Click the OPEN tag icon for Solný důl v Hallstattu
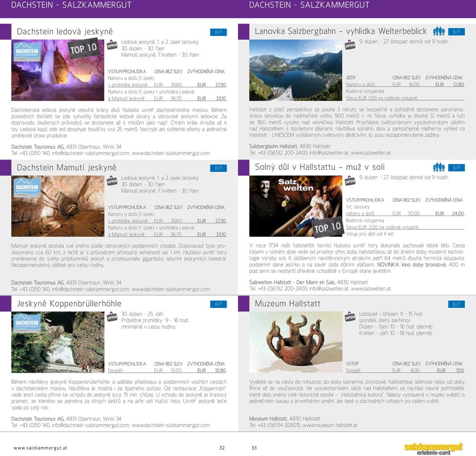 350,180
